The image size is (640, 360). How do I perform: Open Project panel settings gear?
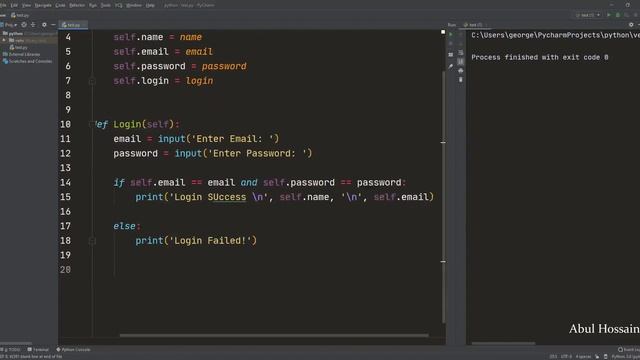tap(44, 25)
